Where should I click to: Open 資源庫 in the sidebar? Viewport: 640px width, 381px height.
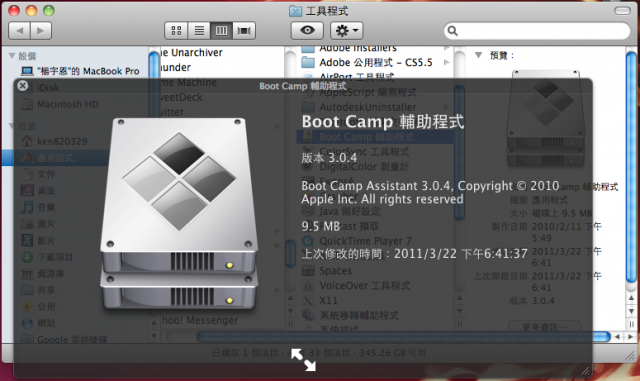click(x=42, y=274)
